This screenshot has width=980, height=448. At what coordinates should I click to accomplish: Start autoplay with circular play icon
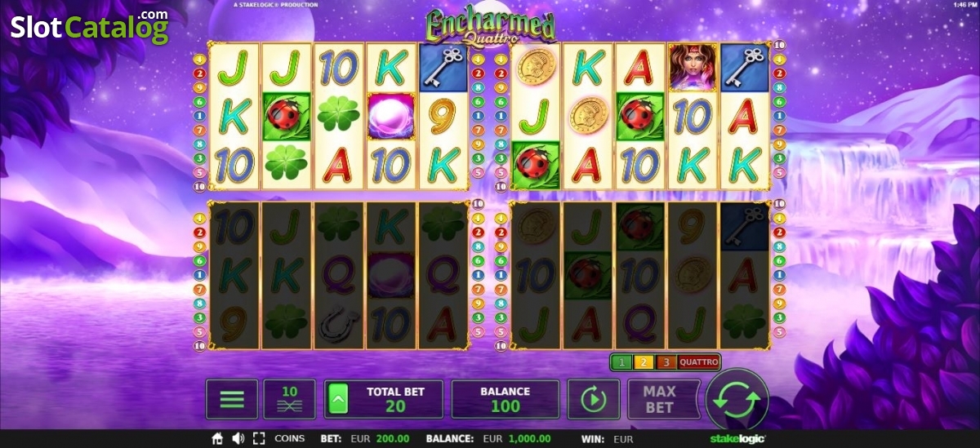coord(593,400)
